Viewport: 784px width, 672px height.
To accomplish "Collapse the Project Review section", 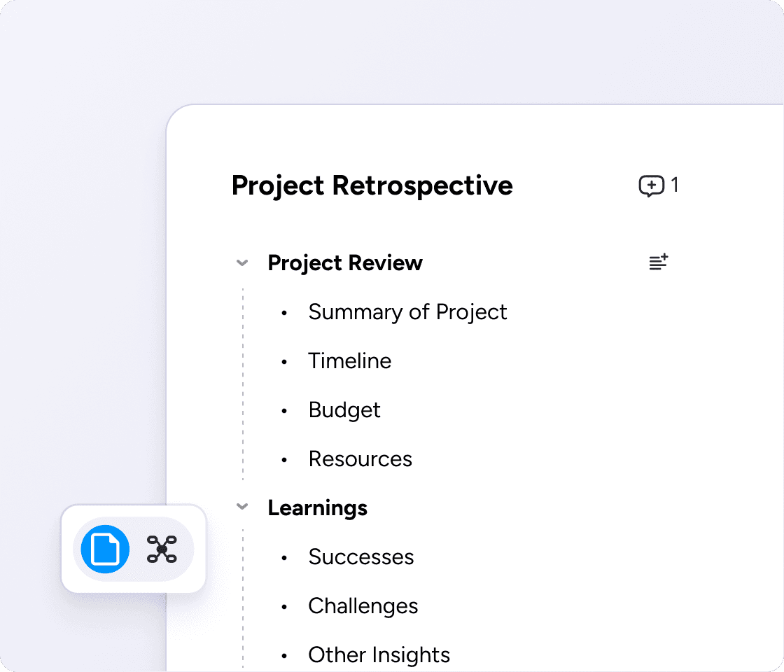I will point(242,263).
